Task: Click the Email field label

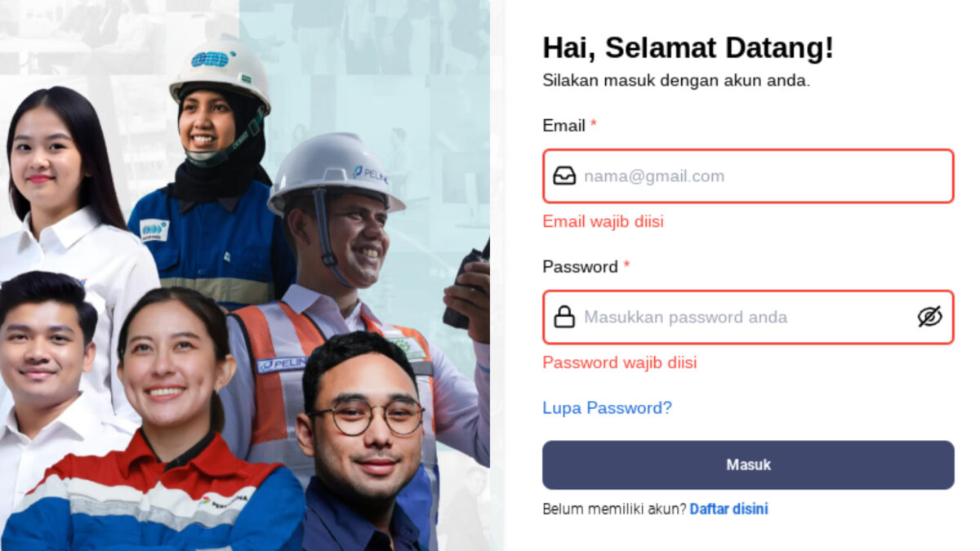Action: point(563,126)
